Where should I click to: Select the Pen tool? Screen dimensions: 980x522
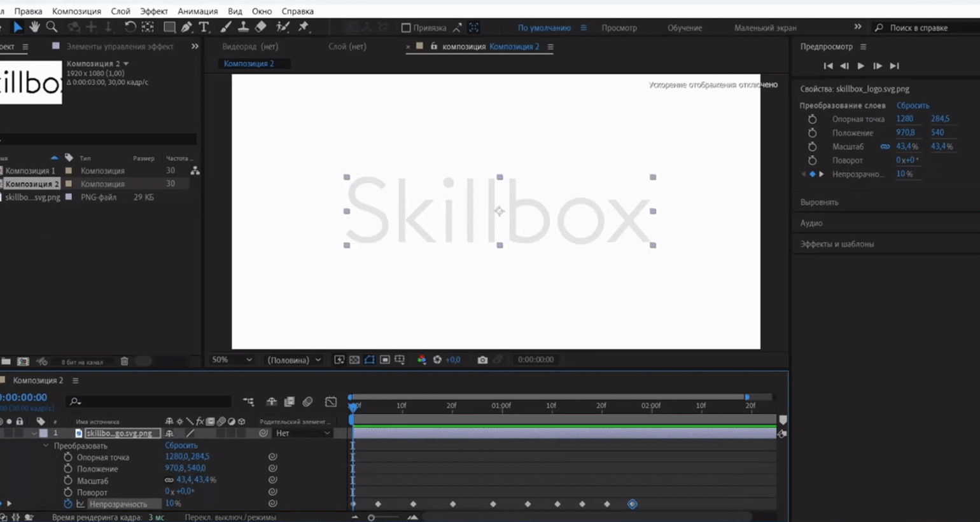tap(186, 27)
